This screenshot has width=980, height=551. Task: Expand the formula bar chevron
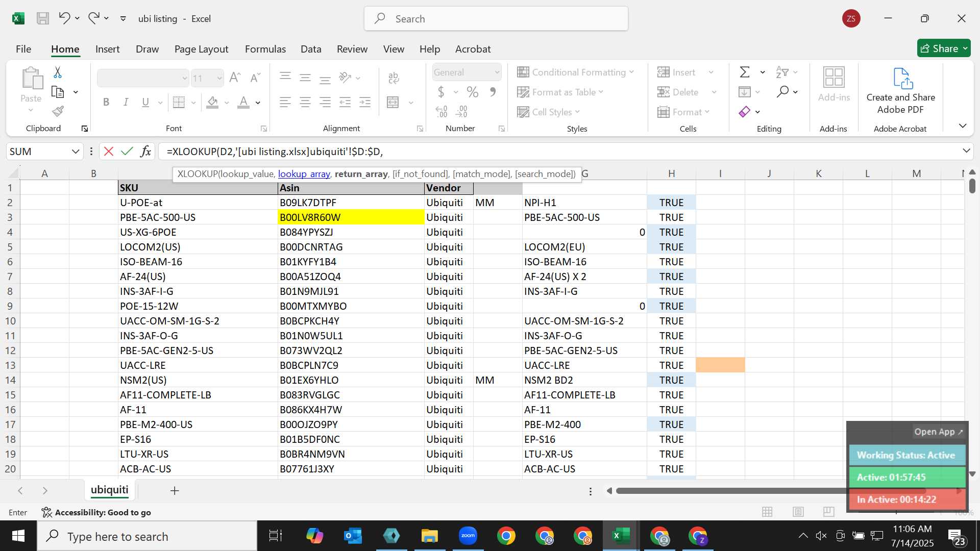[966, 151]
